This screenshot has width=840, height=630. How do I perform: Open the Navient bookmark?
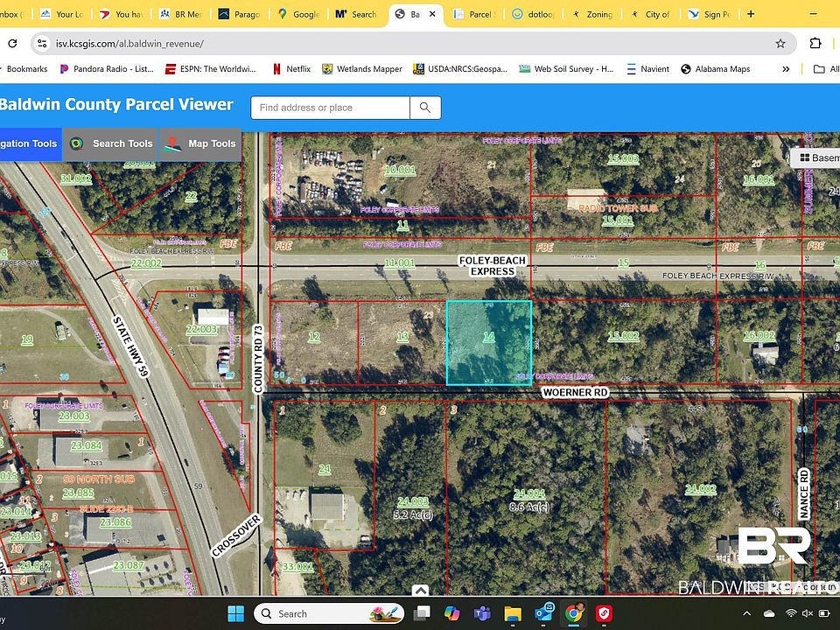point(647,69)
